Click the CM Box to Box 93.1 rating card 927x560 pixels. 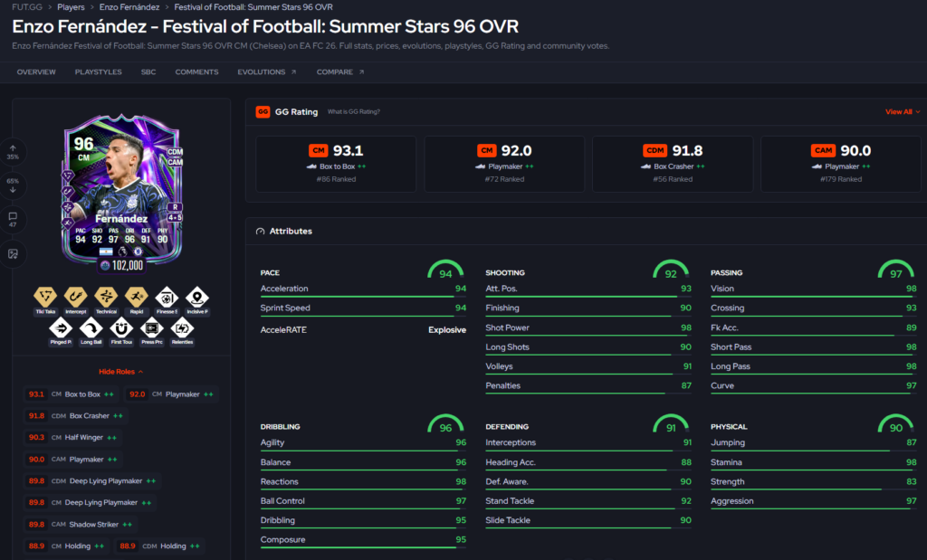point(336,164)
